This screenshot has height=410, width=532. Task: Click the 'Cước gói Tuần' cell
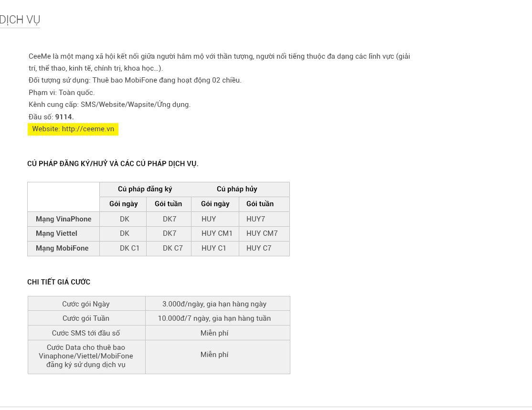pyautogui.click(x=86, y=318)
